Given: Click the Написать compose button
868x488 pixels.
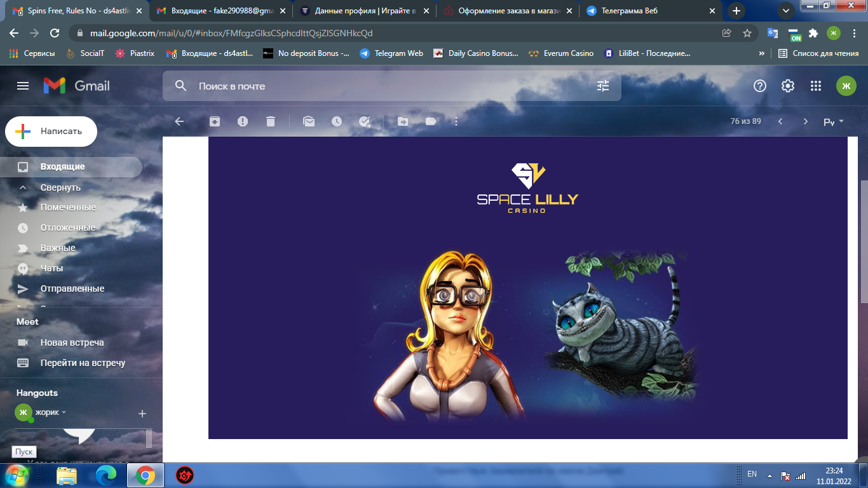Looking at the screenshot, I should 51,132.
